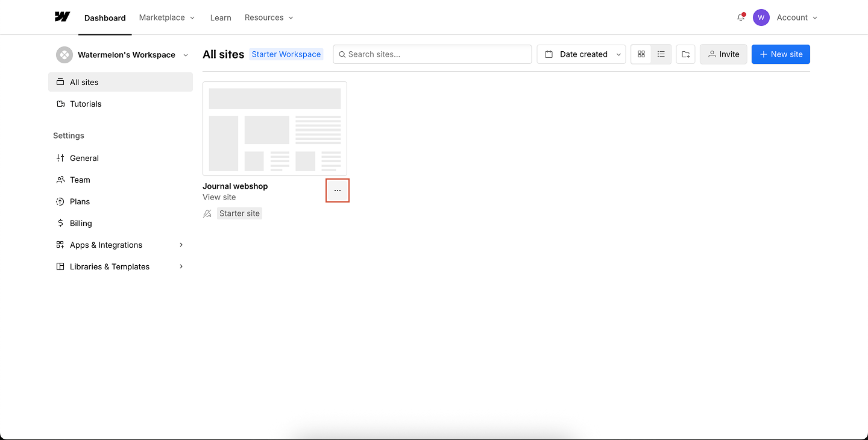Create a new folder
868x440 pixels.
686,54
